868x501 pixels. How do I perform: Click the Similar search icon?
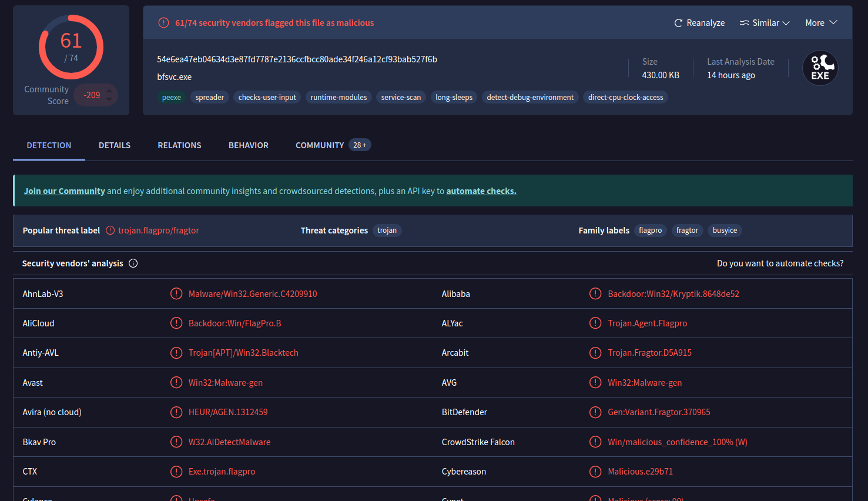(x=744, y=23)
